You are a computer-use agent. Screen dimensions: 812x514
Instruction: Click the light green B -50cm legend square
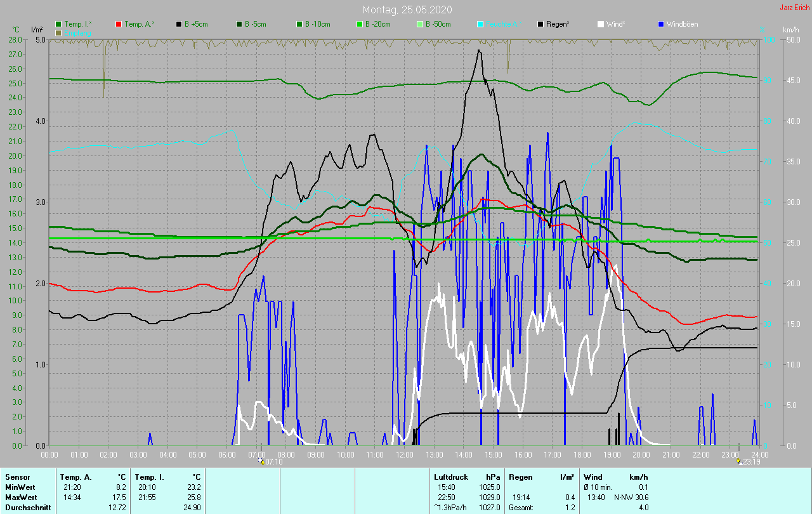coord(420,24)
